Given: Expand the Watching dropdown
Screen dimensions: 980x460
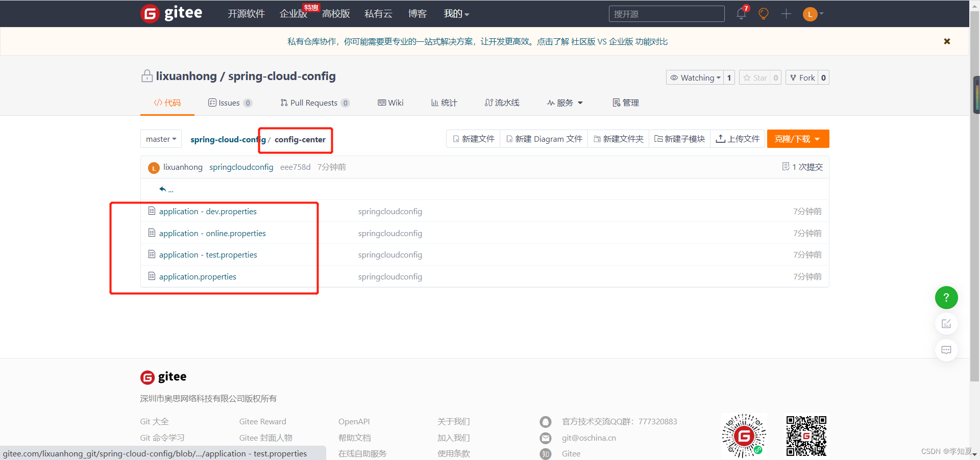Looking at the screenshot, I should coord(695,78).
